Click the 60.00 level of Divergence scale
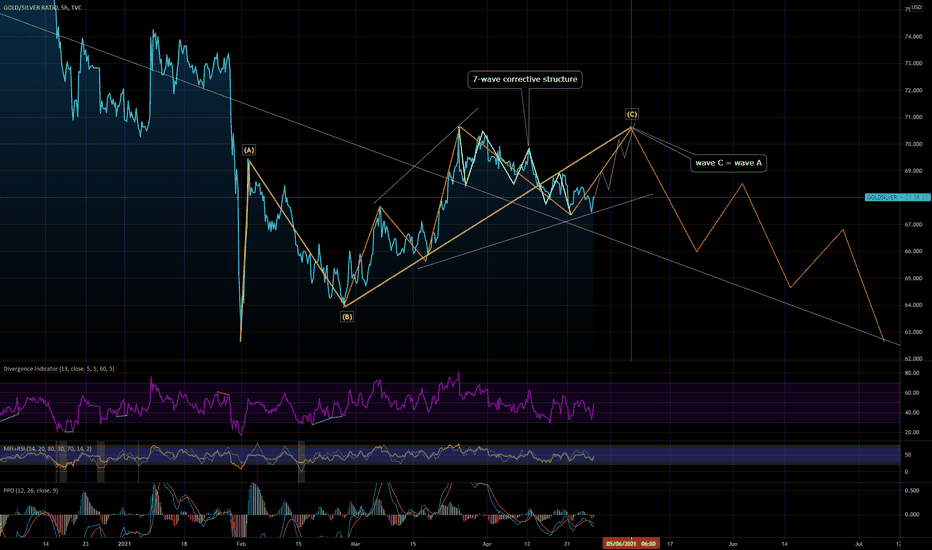 (x=912, y=393)
